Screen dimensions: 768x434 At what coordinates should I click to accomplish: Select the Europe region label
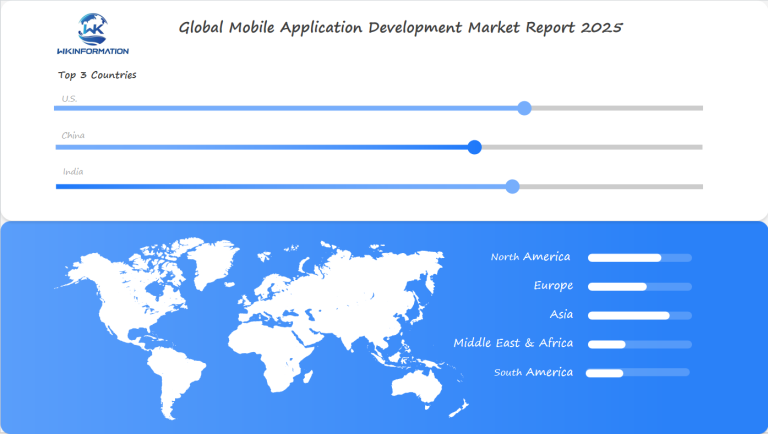(553, 286)
